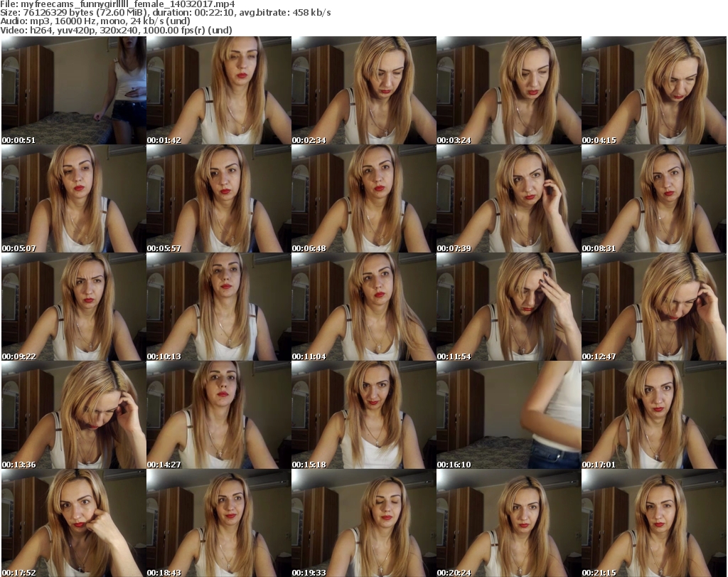
Task: Select the thumbnail stamped 00:01:42
Action: point(219,90)
